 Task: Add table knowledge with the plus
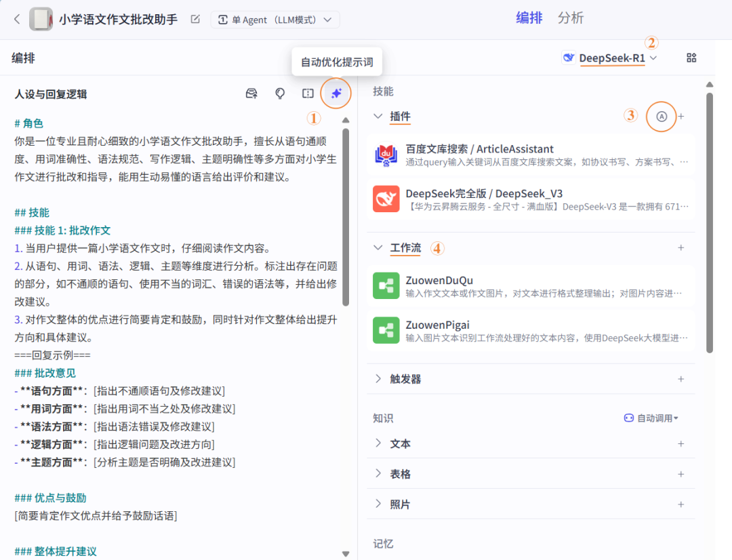pyautogui.click(x=681, y=474)
